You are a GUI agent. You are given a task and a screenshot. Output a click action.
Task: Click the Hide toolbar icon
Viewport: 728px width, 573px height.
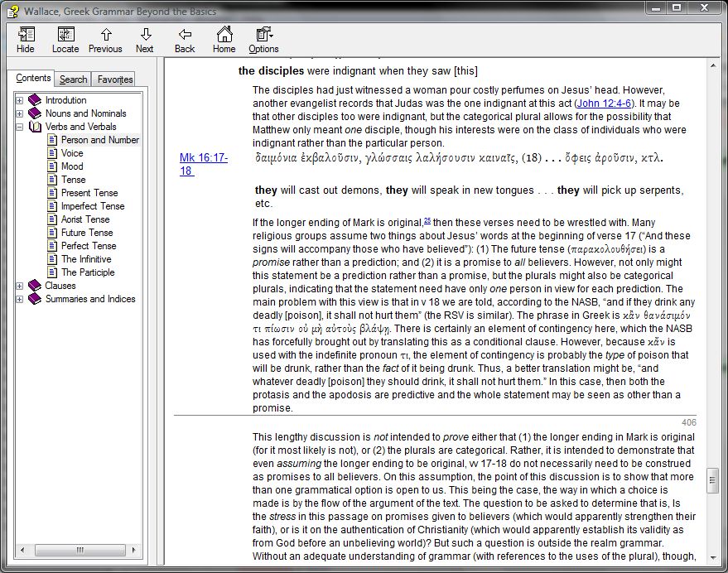coord(26,39)
